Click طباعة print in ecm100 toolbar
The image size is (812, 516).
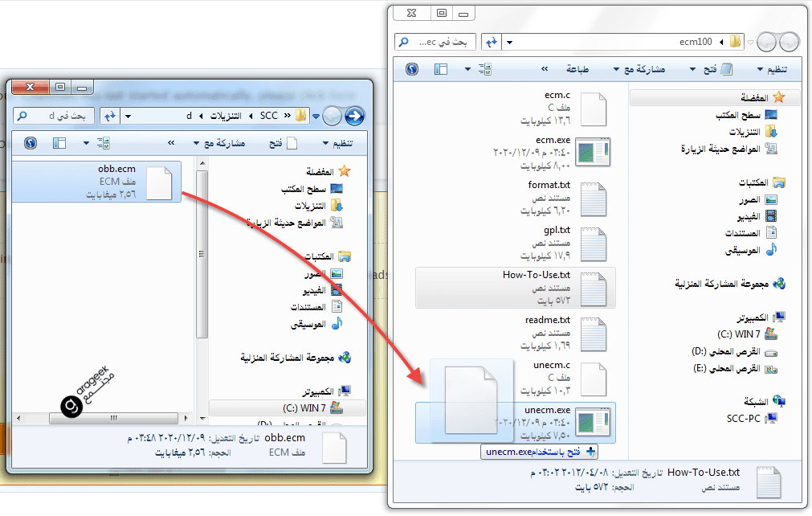(x=577, y=69)
